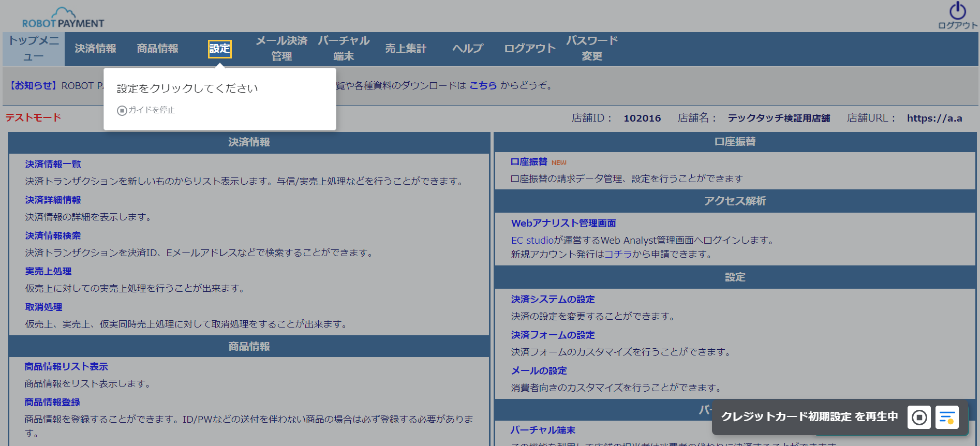Go to メール決済管理 menu
This screenshot has width=980, height=446.
pos(281,49)
